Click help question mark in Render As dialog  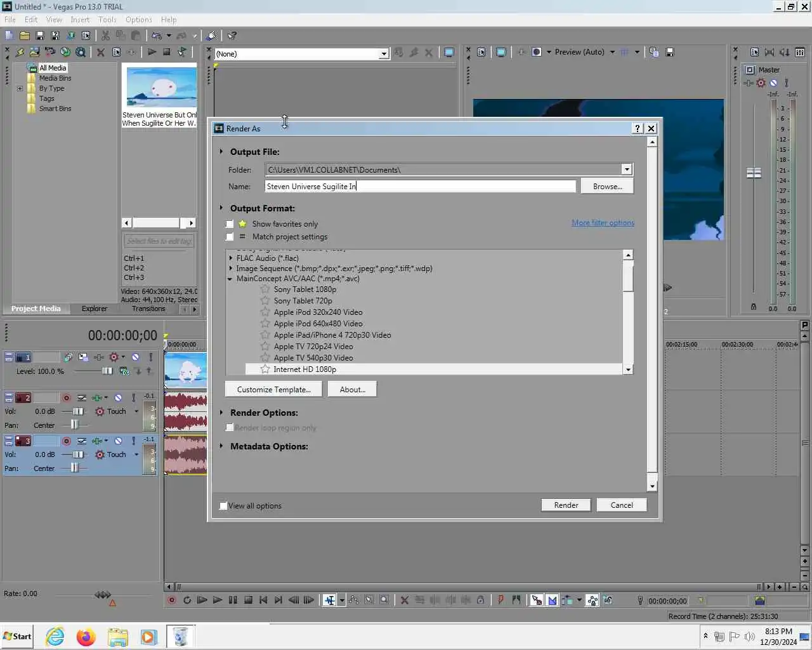click(x=638, y=128)
